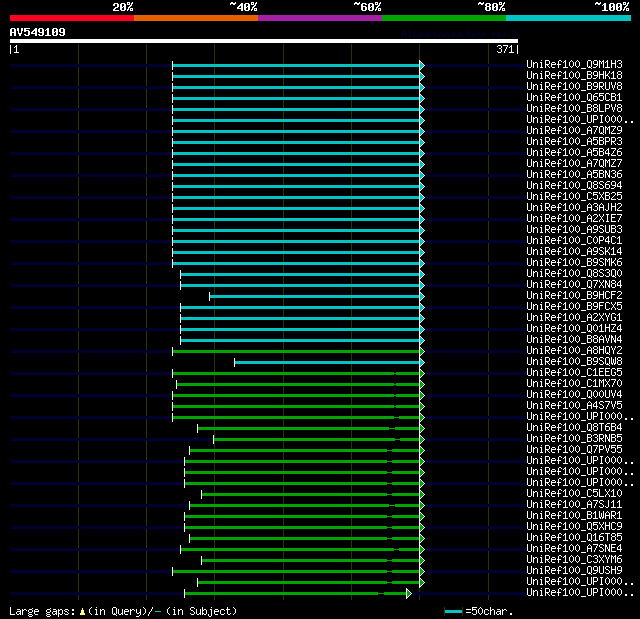Select the UniRef100_C0P4C1 label

pyautogui.click(x=574, y=241)
